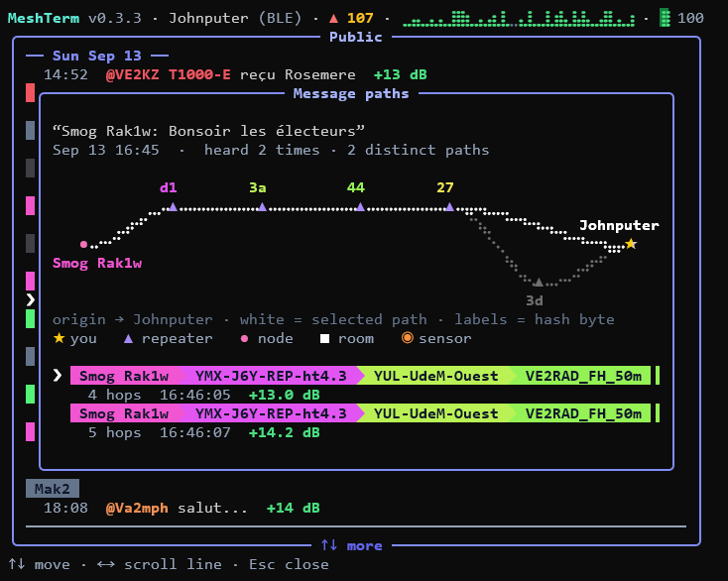Click the 'Message paths' panel title

(x=351, y=94)
